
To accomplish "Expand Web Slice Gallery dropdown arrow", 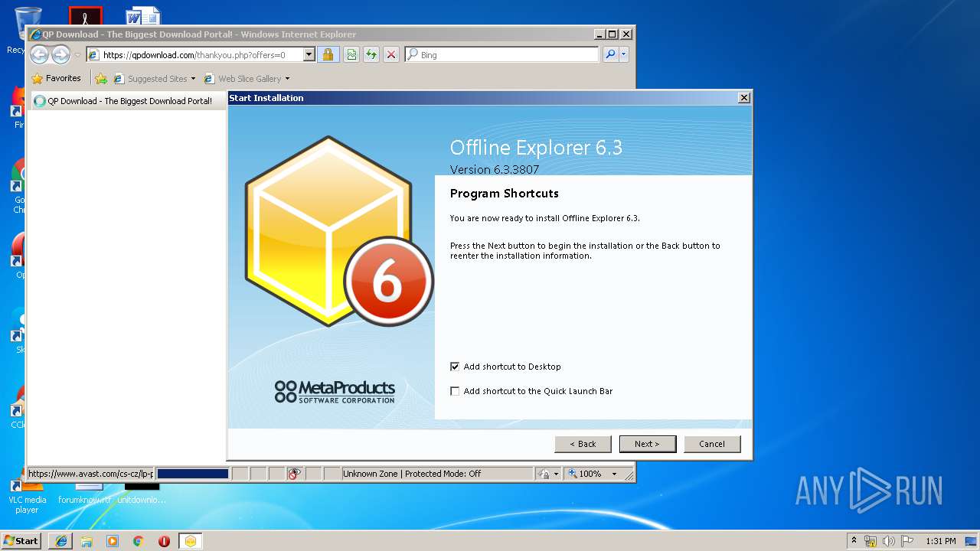I will click(x=287, y=79).
